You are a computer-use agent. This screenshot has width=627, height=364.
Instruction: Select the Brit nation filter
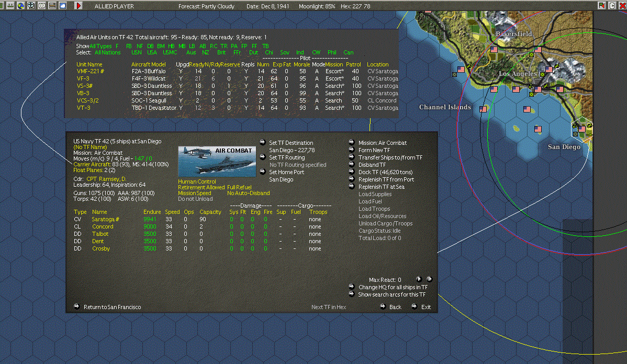[221, 52]
